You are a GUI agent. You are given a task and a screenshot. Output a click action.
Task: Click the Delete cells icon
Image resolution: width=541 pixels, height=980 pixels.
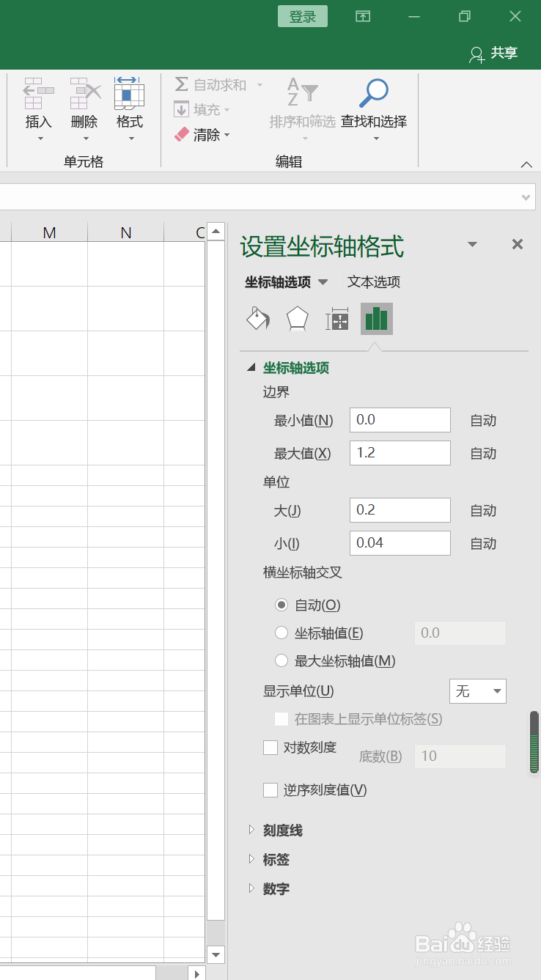[x=84, y=93]
